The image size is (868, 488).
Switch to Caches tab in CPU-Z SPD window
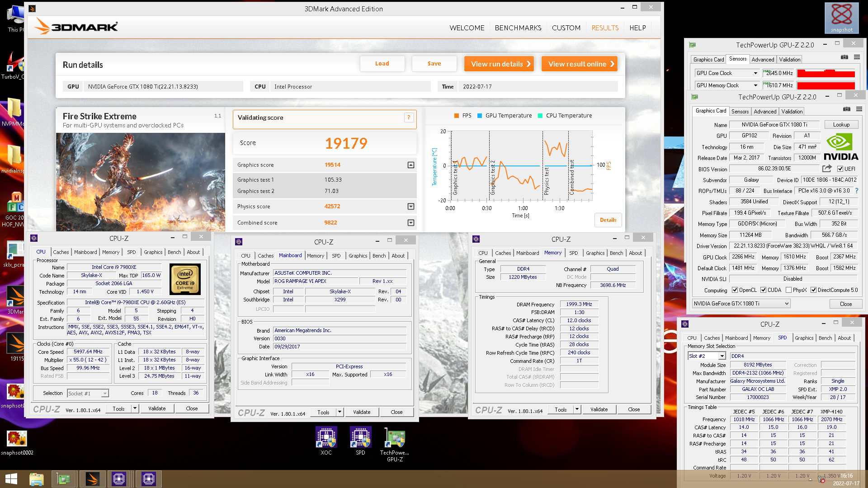click(x=712, y=338)
